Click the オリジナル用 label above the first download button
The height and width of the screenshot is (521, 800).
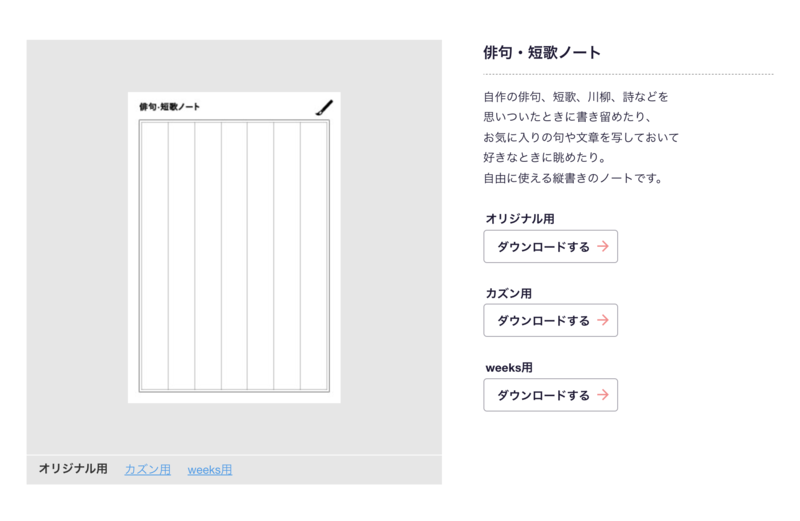(520, 218)
